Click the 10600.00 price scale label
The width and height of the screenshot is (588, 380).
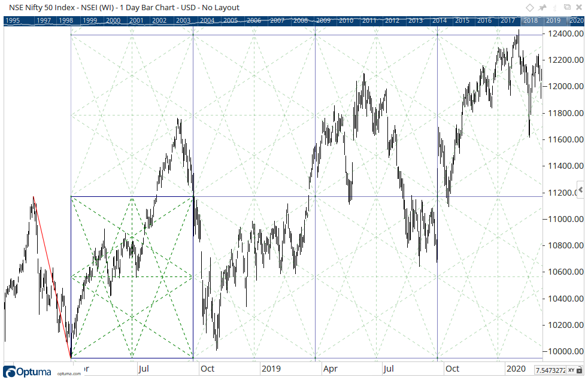565,272
